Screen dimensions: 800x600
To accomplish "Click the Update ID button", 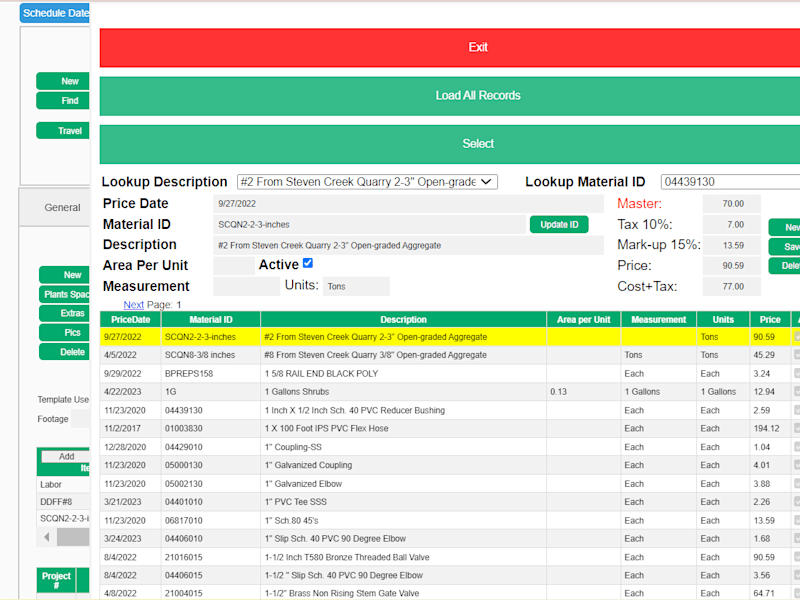I will 559,224.
